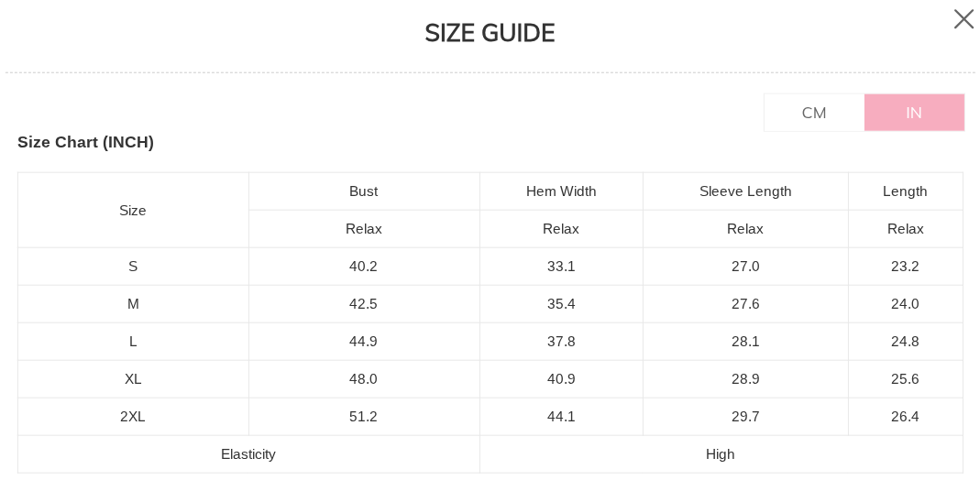Click the Size Guide title
980x480 pixels.
[490, 34]
